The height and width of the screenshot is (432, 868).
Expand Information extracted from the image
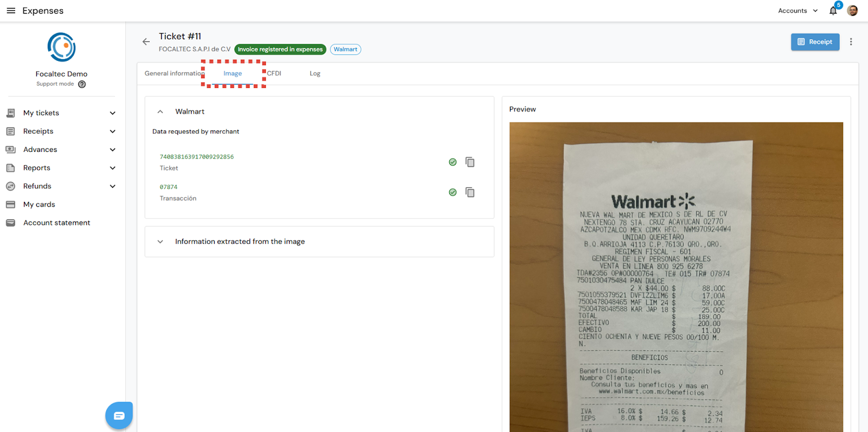click(160, 242)
